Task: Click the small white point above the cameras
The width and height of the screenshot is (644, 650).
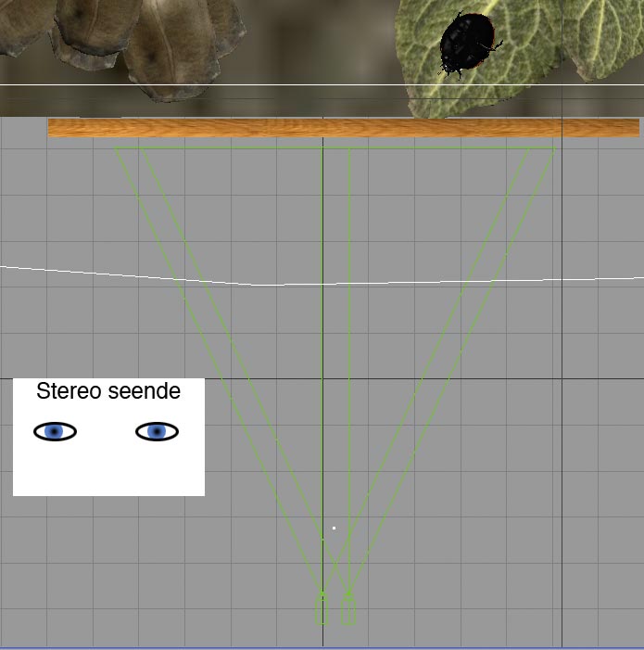Action: click(334, 529)
